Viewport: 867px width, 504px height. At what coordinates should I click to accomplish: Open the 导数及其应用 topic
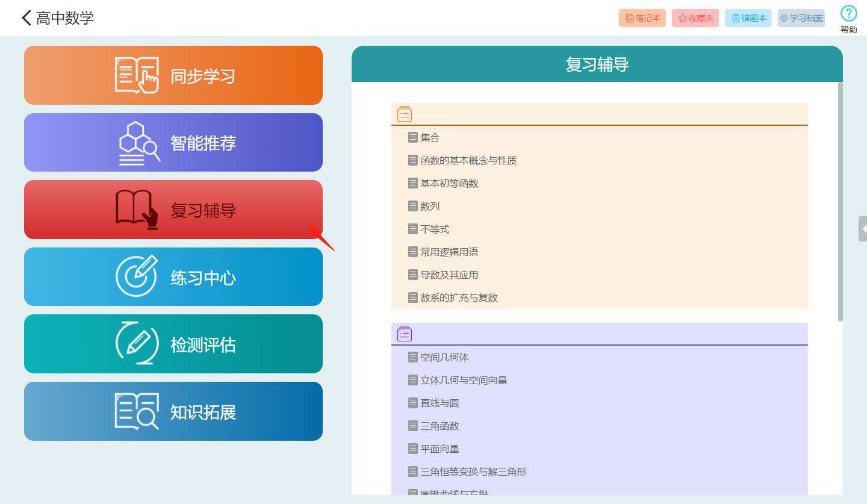pyautogui.click(x=449, y=275)
